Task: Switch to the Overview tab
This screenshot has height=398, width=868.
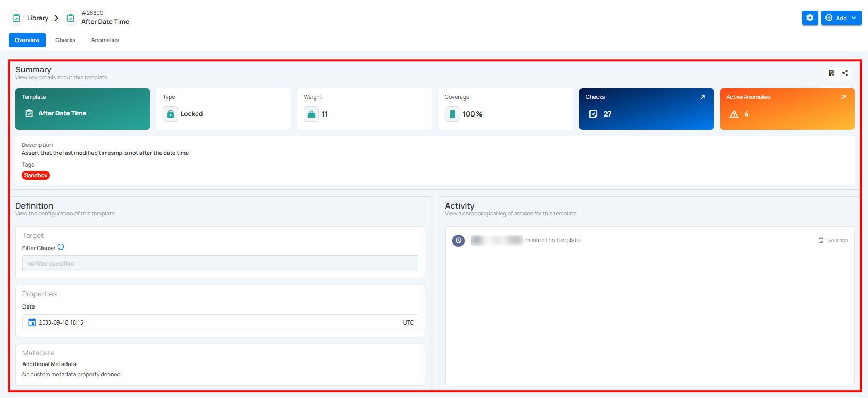Action: 27,40
